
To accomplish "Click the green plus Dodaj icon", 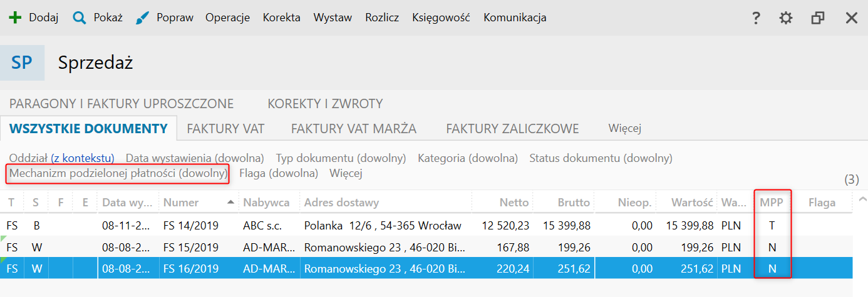I will pyautogui.click(x=15, y=18).
